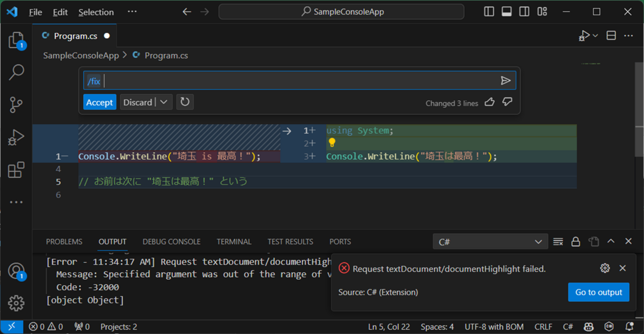
Task: Toggle the primary side bar
Action: [x=489, y=12]
